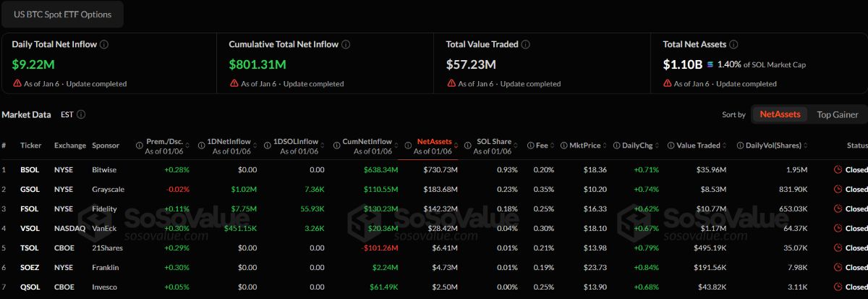868x299 pixels.
Task: Click info icon before Value Traded header
Action: coord(671,145)
